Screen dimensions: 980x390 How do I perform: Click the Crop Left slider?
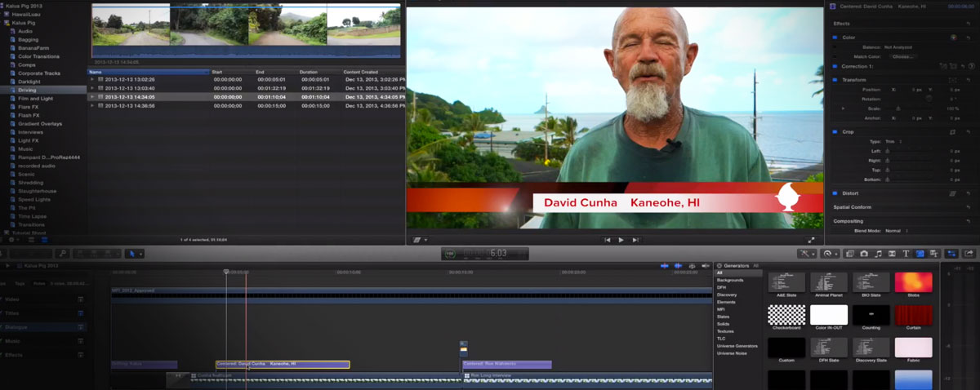click(908, 152)
